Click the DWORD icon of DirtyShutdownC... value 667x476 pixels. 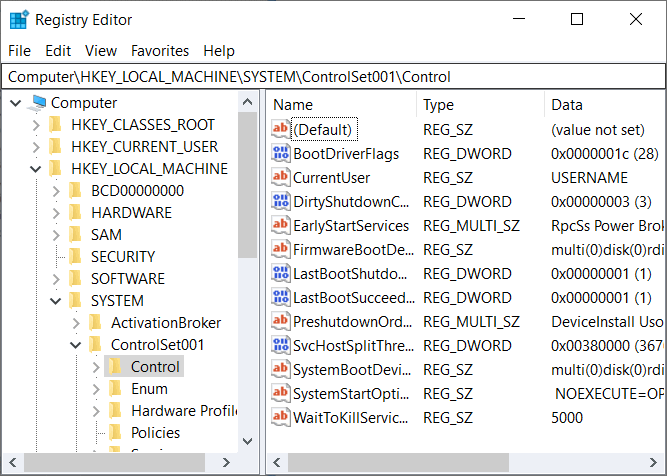(x=280, y=202)
